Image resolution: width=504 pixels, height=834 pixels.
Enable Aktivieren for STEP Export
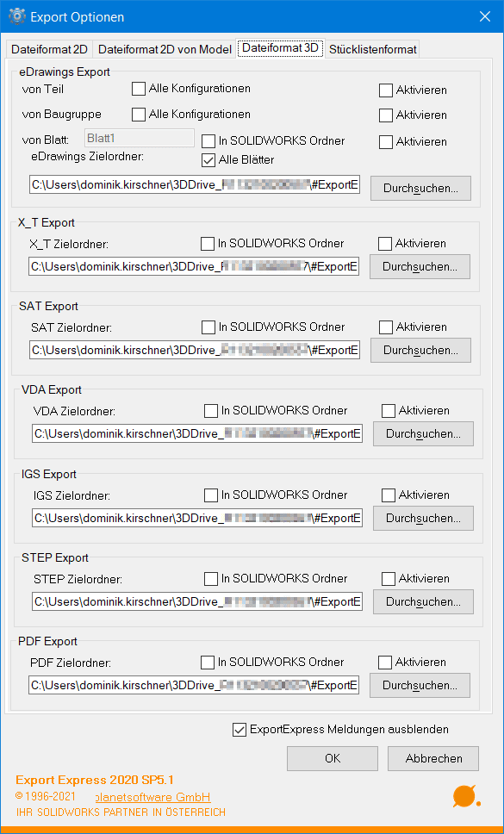click(389, 578)
